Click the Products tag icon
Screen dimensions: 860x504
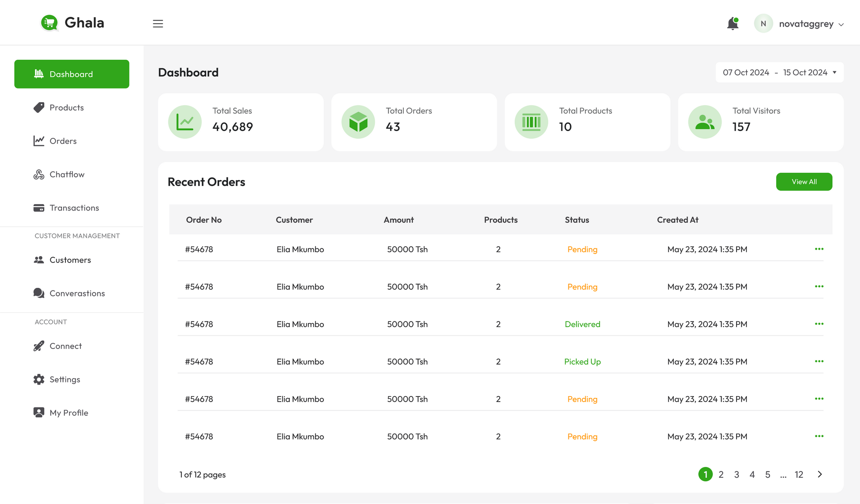[38, 107]
